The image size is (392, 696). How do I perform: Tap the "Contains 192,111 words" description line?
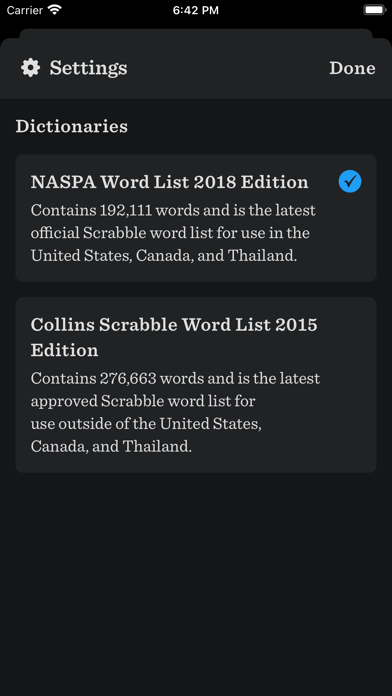tap(173, 210)
